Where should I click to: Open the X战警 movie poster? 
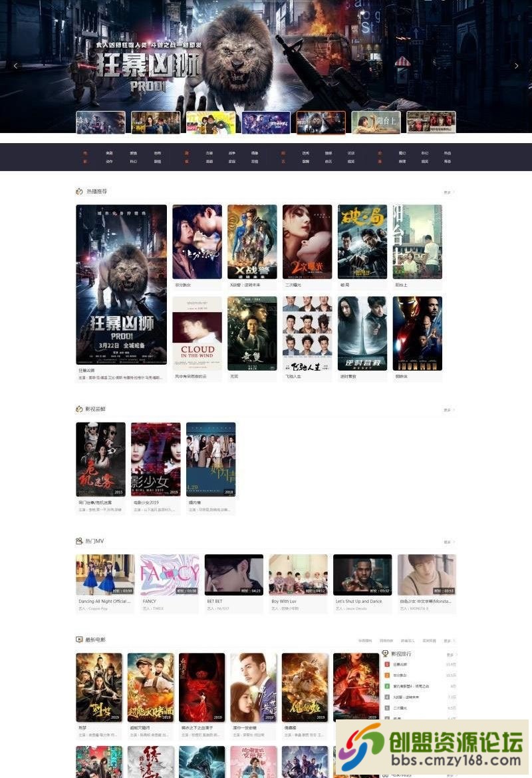pos(252,242)
